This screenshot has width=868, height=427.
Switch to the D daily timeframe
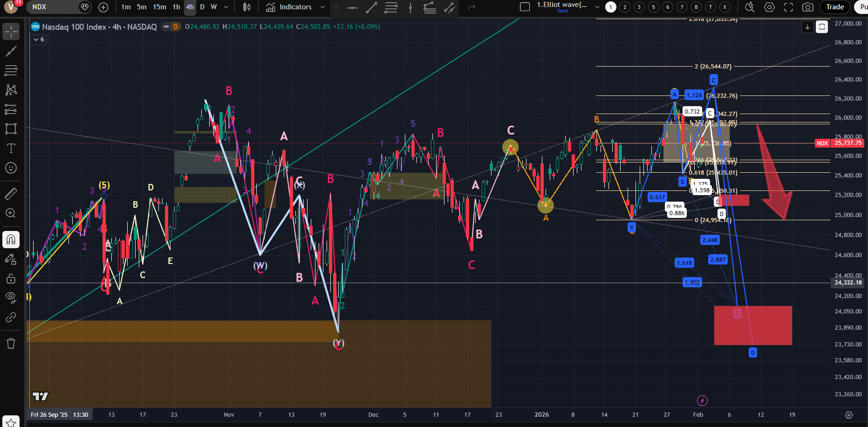202,7
